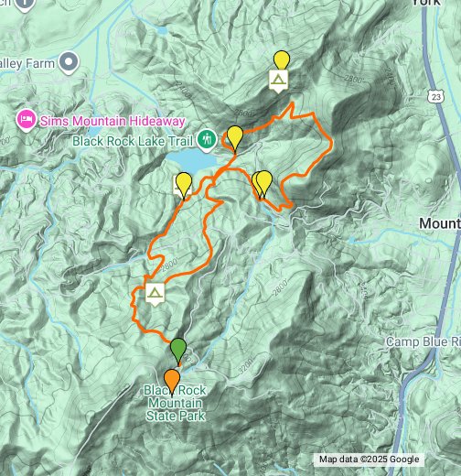Select yellow waypoint pin southwest of lake
This screenshot has width=461, height=476.
184,185
